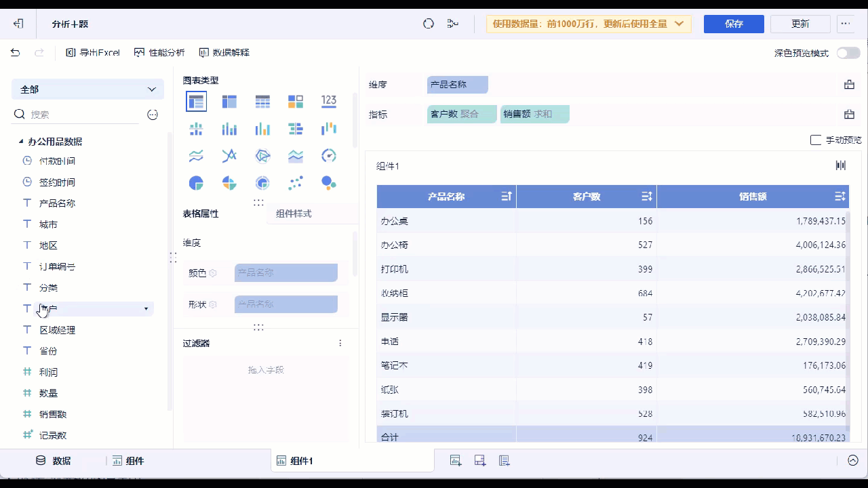Click the 4,006,124.36 sales value cell
868x488 pixels.
pos(752,245)
